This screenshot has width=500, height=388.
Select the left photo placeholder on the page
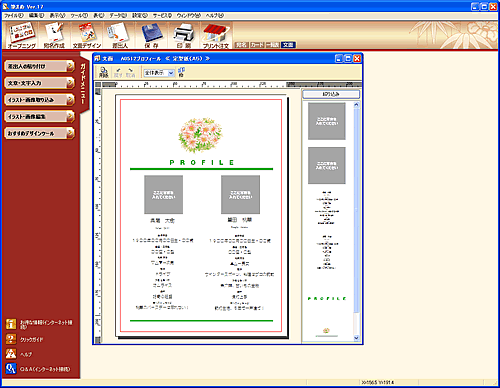[163, 195]
